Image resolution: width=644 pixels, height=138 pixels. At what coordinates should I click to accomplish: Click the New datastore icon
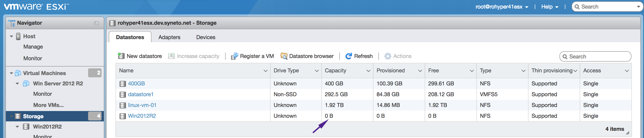tap(121, 56)
